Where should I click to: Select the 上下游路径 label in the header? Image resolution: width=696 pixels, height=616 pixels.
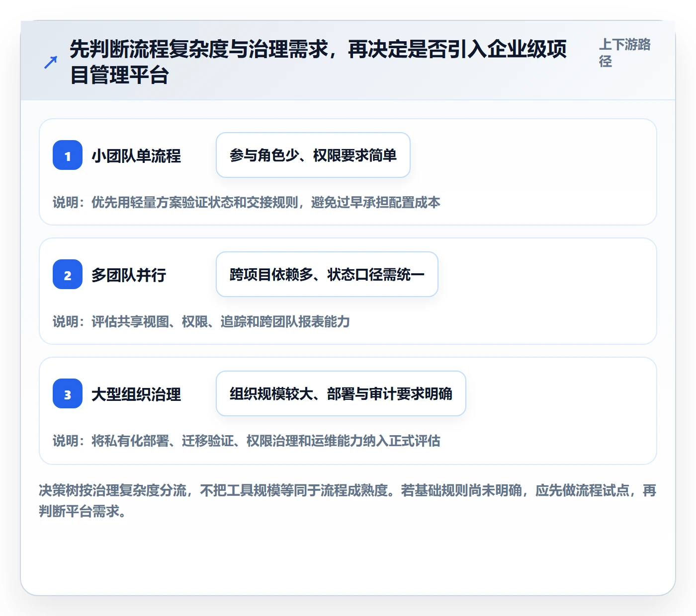point(625,53)
